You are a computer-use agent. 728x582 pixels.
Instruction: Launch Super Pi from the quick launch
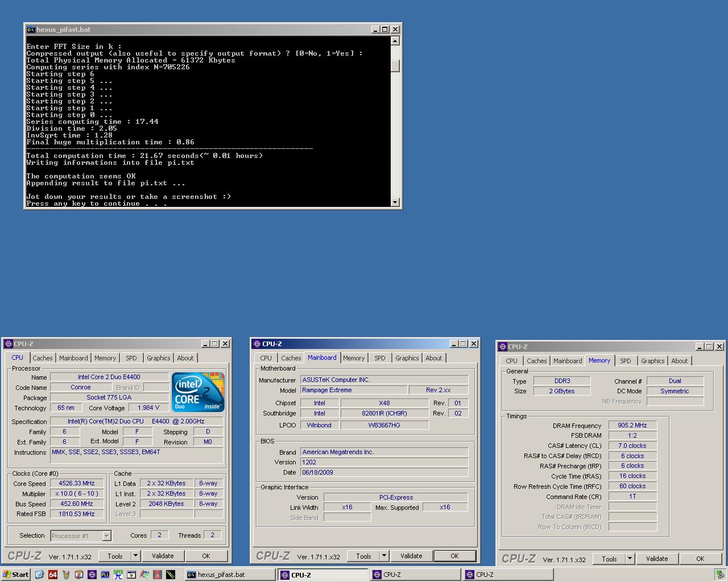118,575
